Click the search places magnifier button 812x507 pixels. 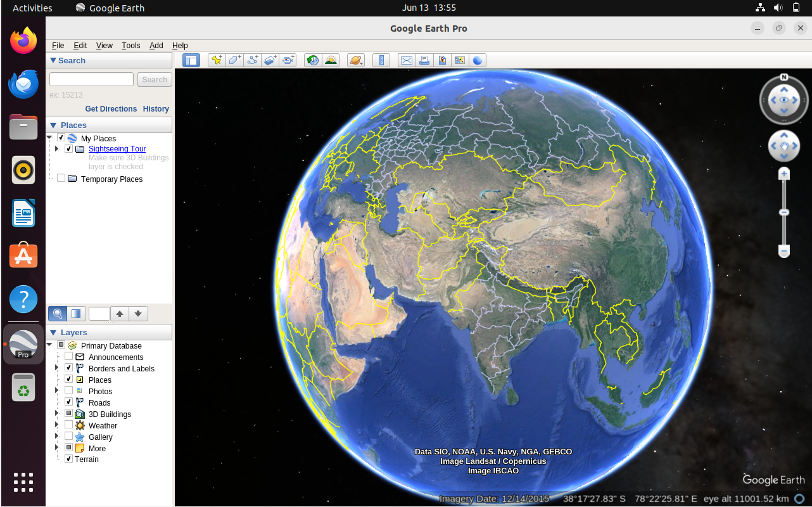coord(58,313)
